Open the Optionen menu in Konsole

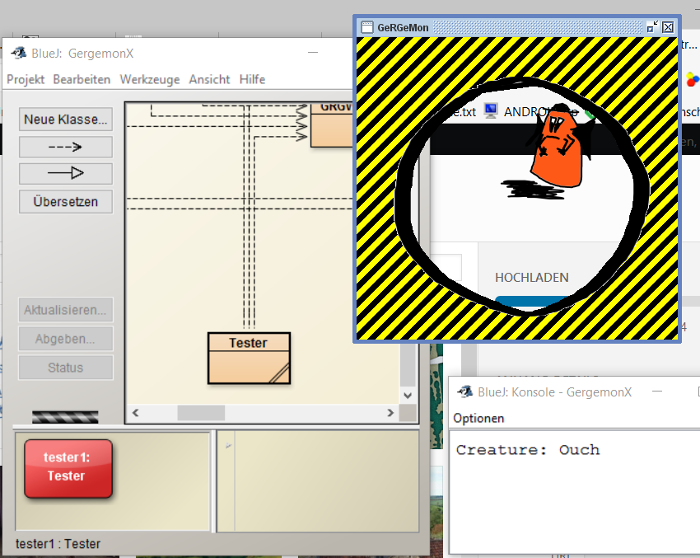[x=479, y=418]
